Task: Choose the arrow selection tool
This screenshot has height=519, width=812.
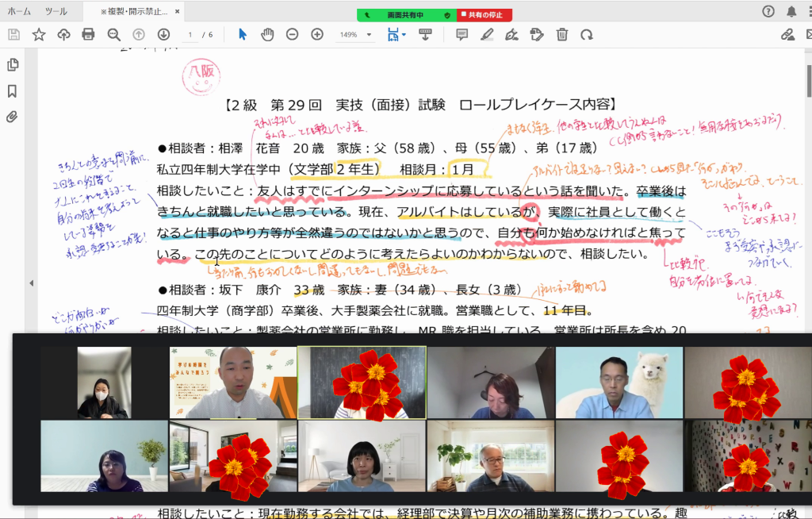Action: [243, 34]
